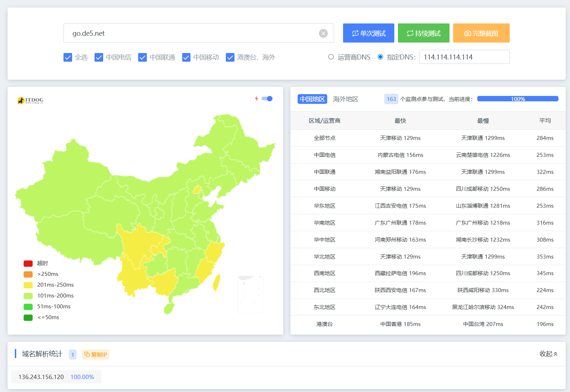Select the 西北地区 row label
570x392 pixels.
325,290
